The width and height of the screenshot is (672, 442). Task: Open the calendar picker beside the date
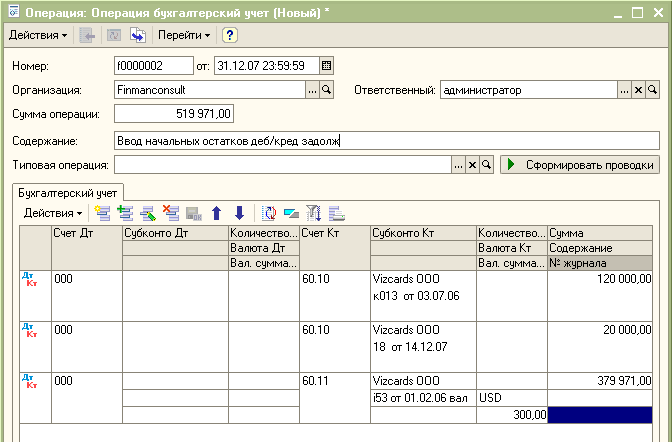(x=326, y=66)
